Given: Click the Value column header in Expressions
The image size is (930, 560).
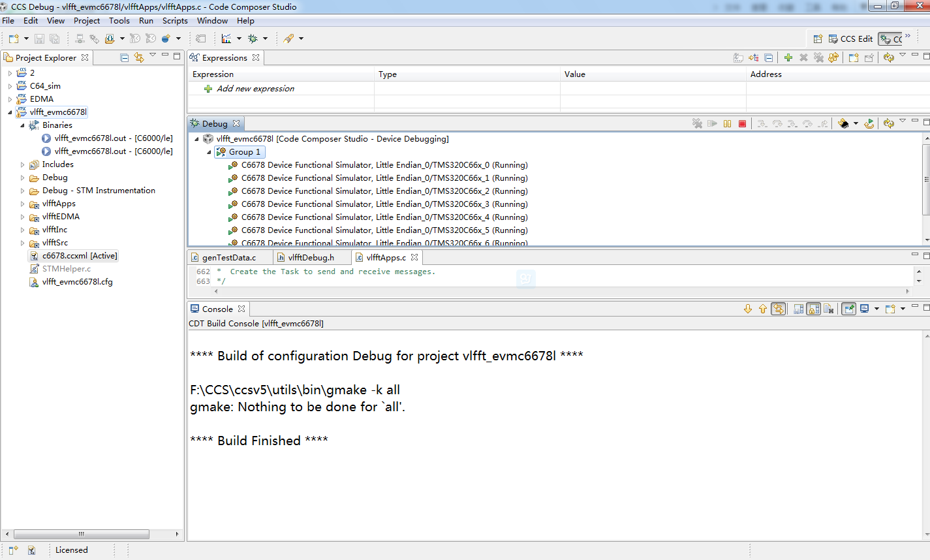Looking at the screenshot, I should 653,74.
